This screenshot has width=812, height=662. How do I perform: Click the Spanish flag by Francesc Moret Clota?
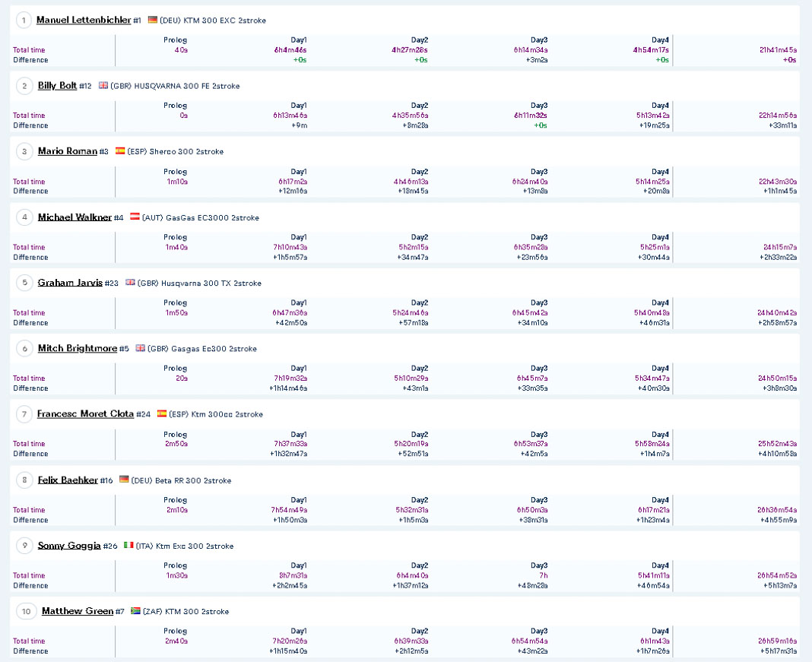tap(162, 413)
